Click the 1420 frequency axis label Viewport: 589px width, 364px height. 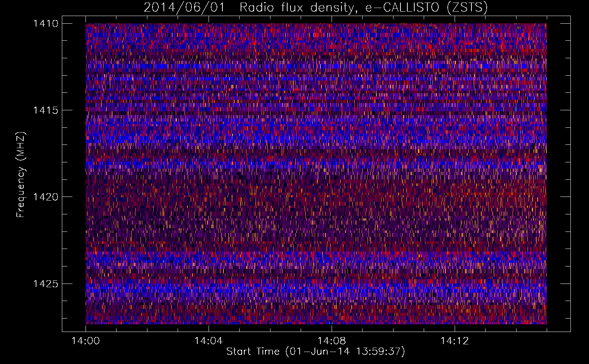point(46,197)
